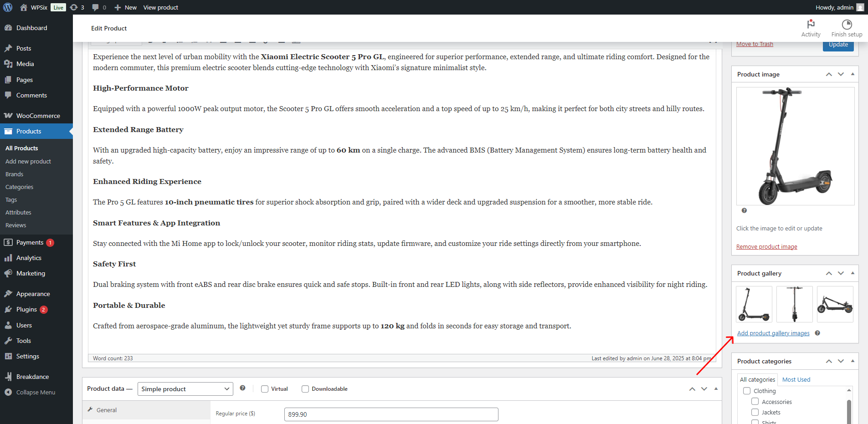Click the Tools wrench icon
The width and height of the screenshot is (868, 424).
[8, 341]
